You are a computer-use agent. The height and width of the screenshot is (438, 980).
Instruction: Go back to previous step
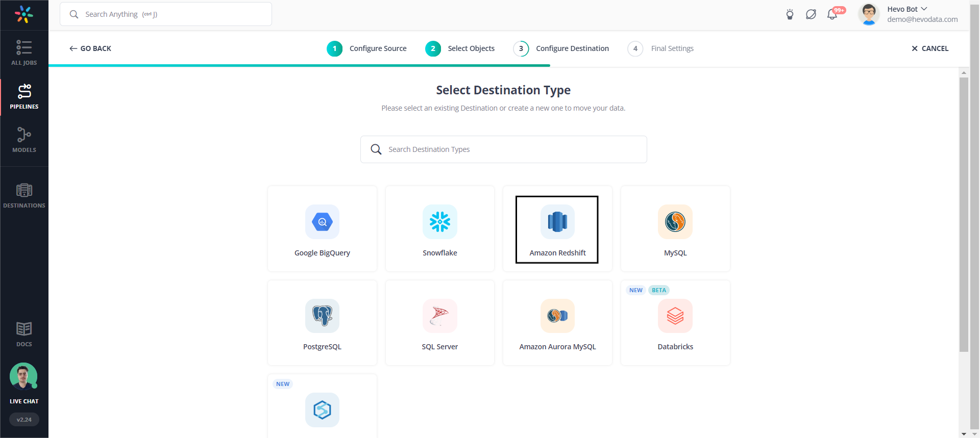[90, 48]
